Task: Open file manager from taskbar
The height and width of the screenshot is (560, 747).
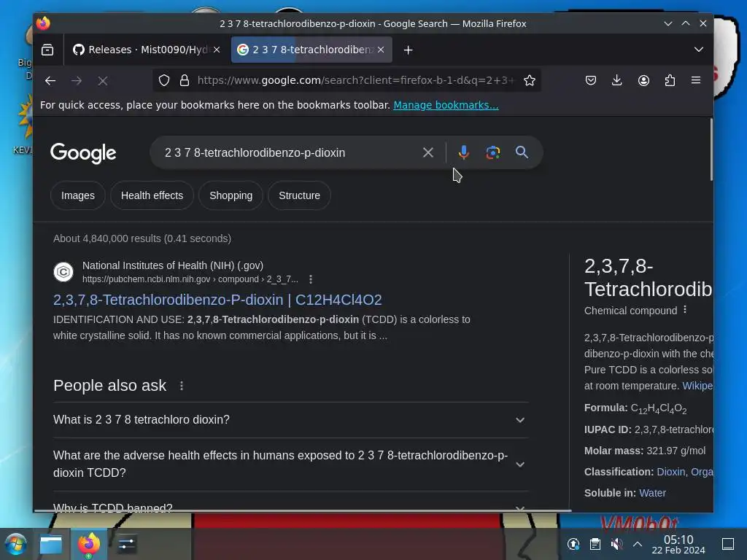Action: click(51, 544)
